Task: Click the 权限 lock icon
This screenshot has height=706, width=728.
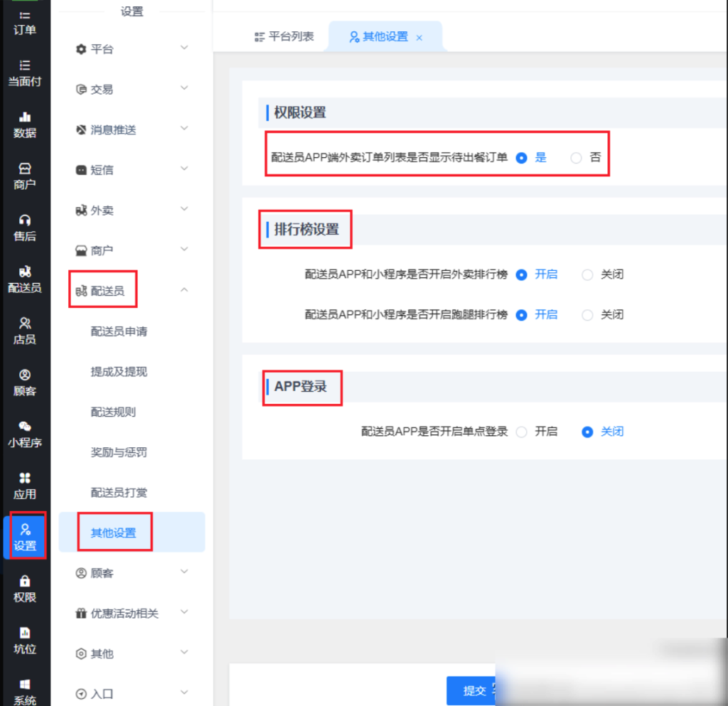Action: coord(25,589)
